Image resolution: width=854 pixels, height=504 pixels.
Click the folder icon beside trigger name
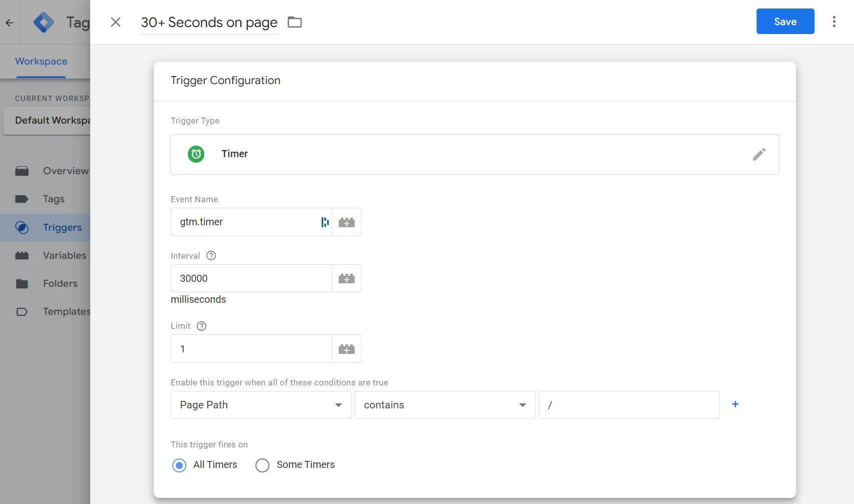[294, 22]
